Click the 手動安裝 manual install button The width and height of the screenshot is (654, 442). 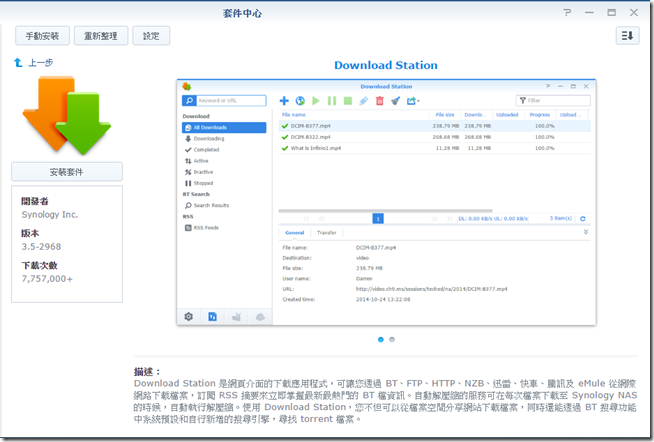[43, 36]
